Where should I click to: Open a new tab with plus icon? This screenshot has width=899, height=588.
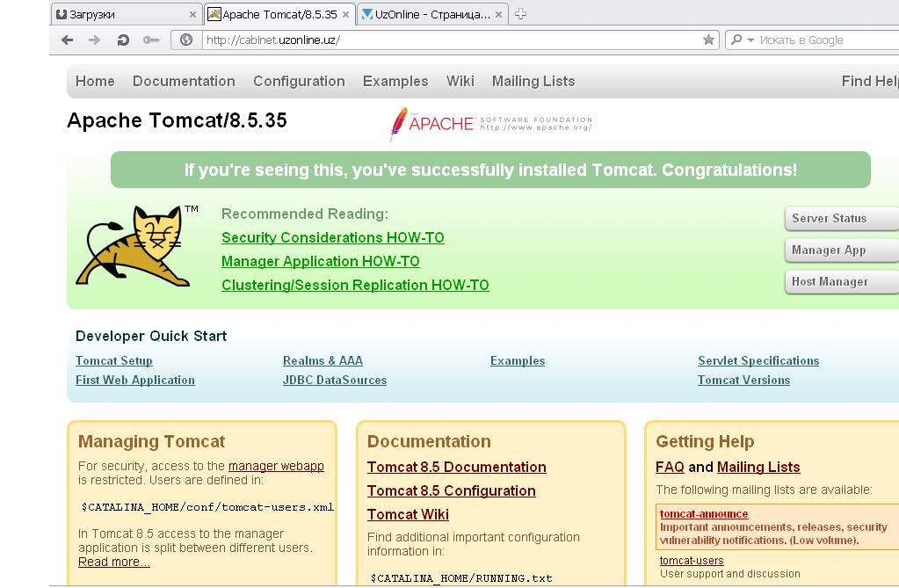pos(521,14)
